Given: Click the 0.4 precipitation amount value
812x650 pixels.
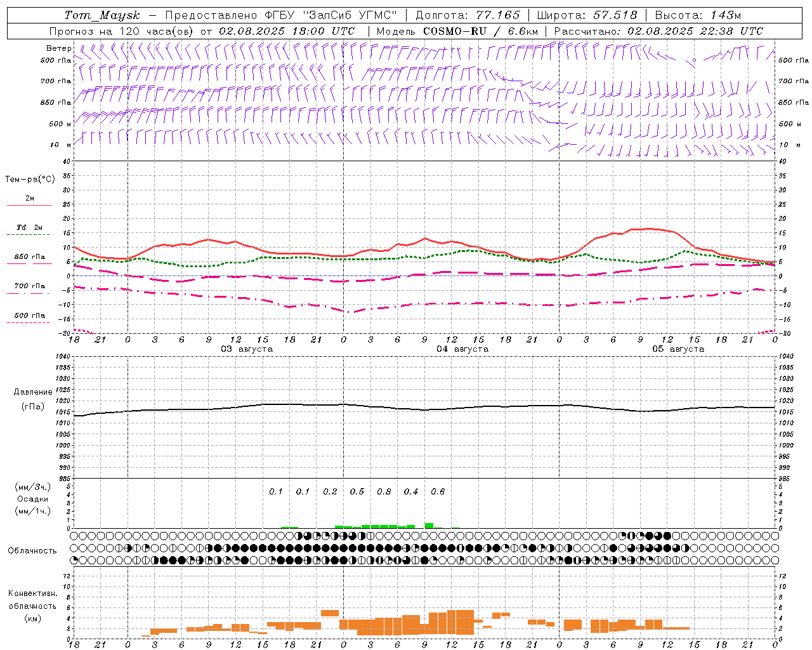Looking at the screenshot, I should click(411, 492).
